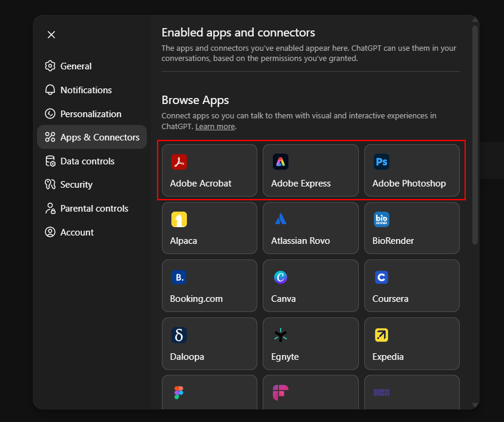Select the Expedia app icon
Image resolution: width=504 pixels, height=422 pixels.
(x=382, y=335)
